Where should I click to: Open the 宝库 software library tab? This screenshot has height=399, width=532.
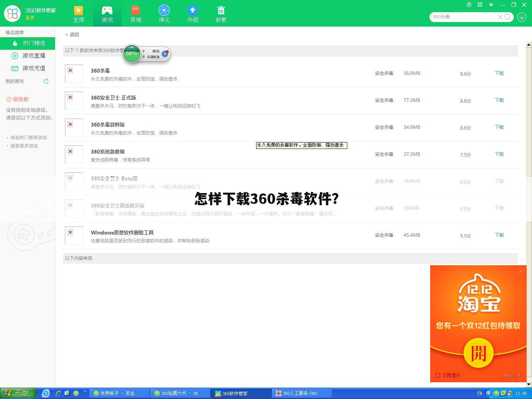coord(79,14)
